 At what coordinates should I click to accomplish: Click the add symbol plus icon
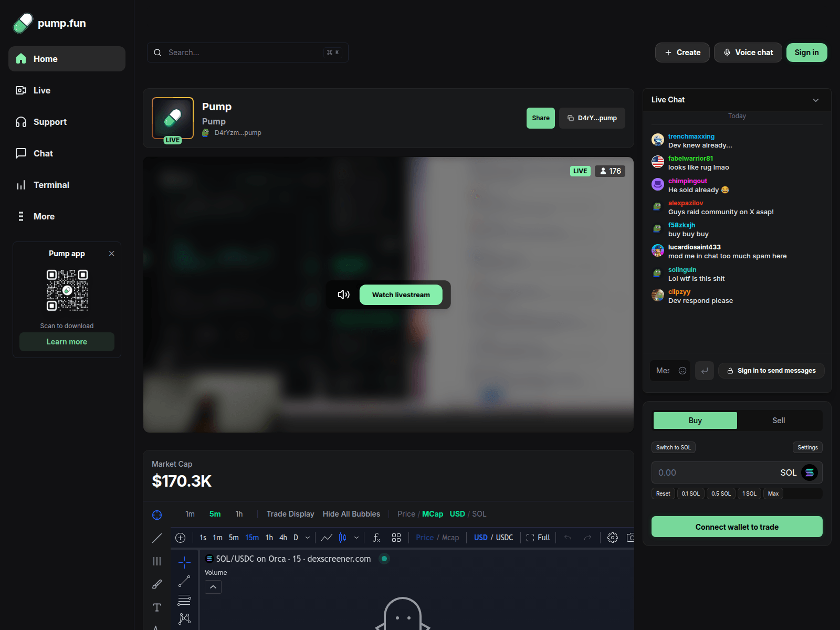coord(180,538)
